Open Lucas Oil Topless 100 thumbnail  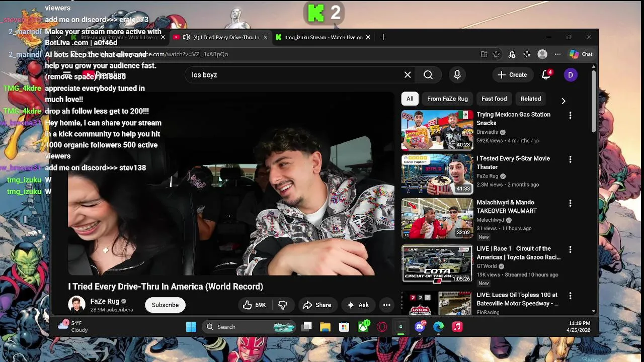(437, 303)
